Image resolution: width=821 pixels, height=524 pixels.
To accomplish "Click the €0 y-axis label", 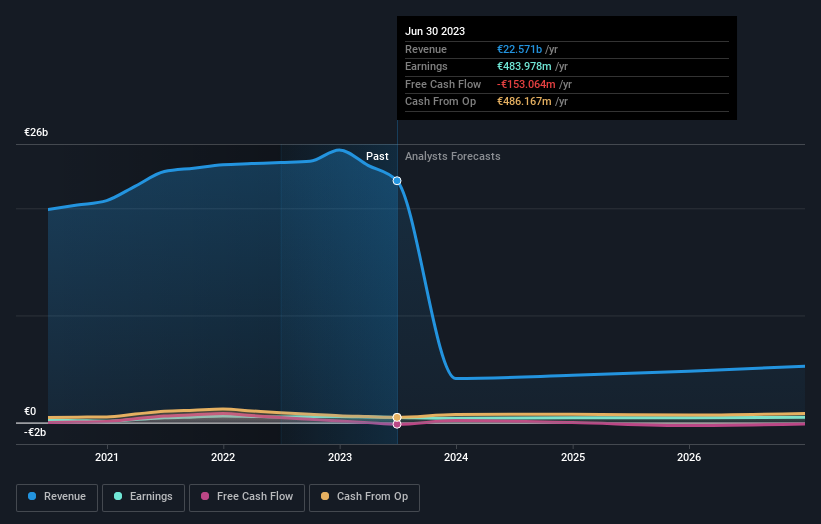I will [x=30, y=411].
